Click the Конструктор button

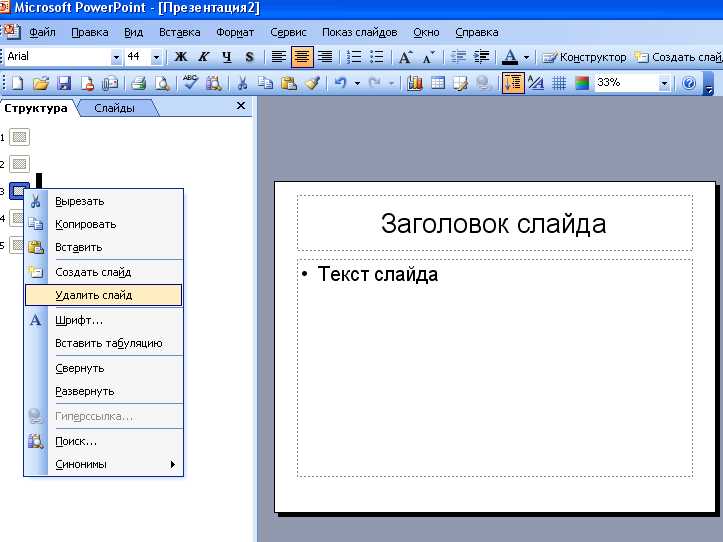point(585,58)
